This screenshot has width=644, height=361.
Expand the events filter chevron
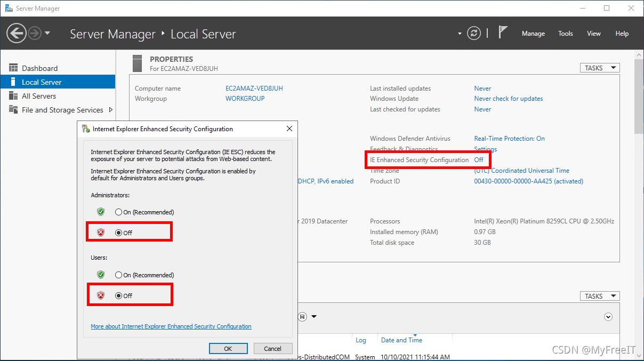(x=608, y=317)
